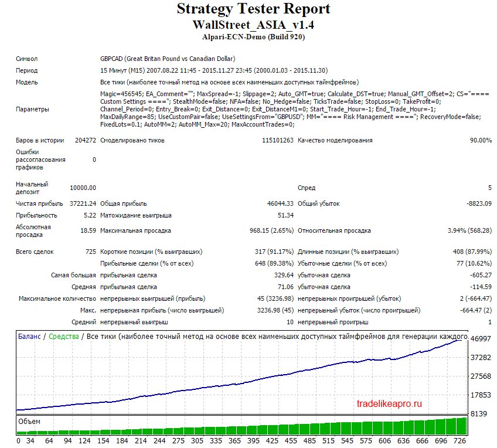
Task: Select expected payoff value 51.34
Action: pos(285,215)
